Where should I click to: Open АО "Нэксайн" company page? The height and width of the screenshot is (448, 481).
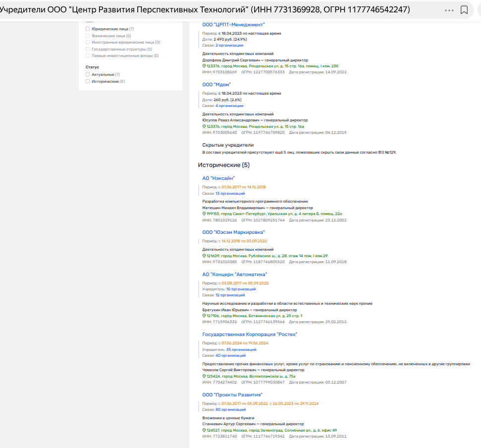[x=218, y=178]
